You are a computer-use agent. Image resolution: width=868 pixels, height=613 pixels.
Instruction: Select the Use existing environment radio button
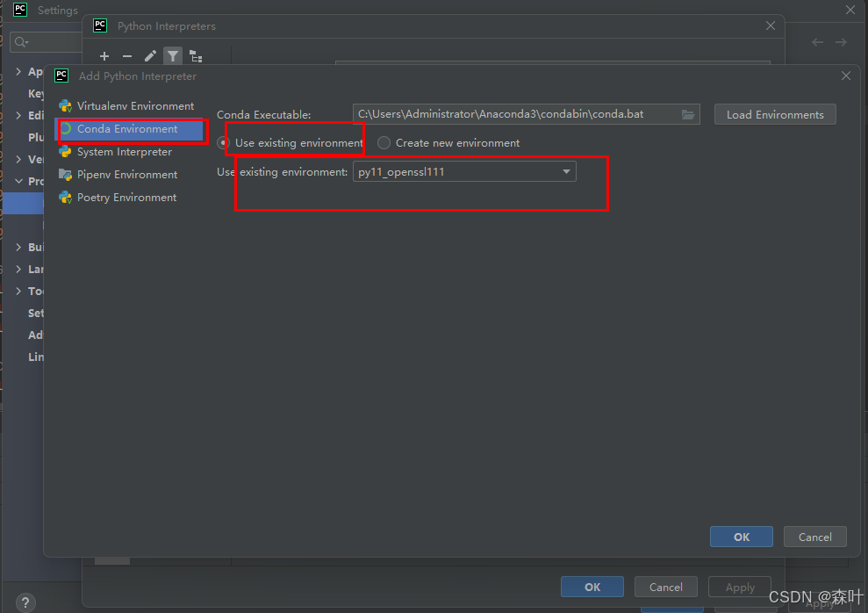tap(223, 143)
